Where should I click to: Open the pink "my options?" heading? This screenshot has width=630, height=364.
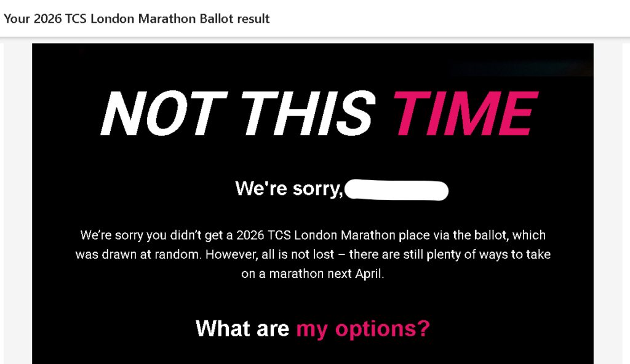[363, 329]
